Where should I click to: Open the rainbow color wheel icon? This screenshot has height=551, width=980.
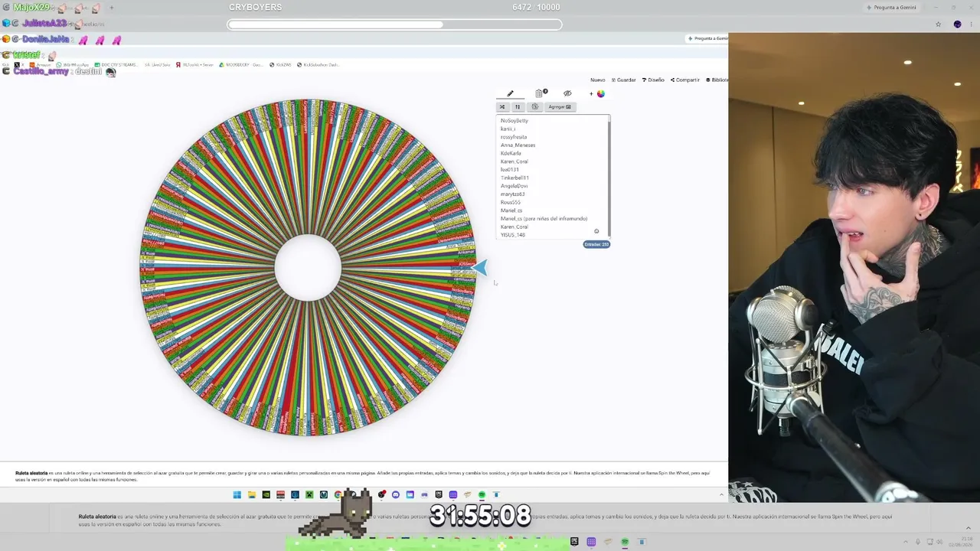[x=600, y=93]
